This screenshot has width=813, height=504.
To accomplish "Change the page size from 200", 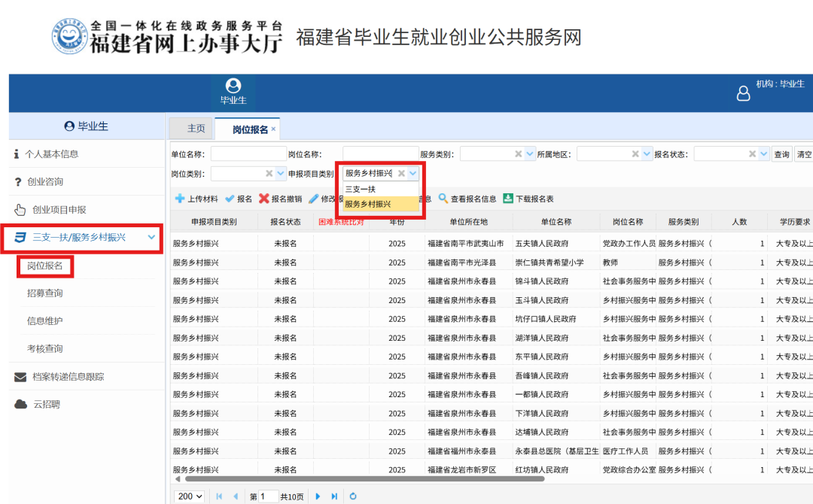I will 190,496.
